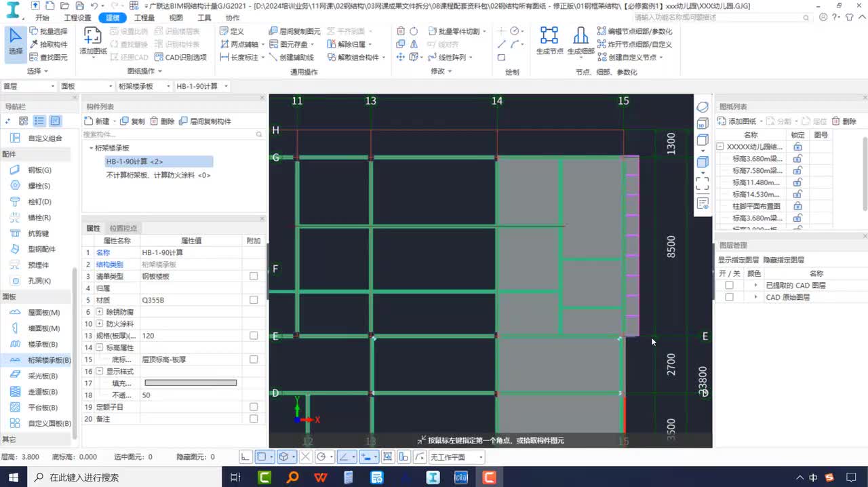Click 显示指定图层 in layer management

(738, 260)
